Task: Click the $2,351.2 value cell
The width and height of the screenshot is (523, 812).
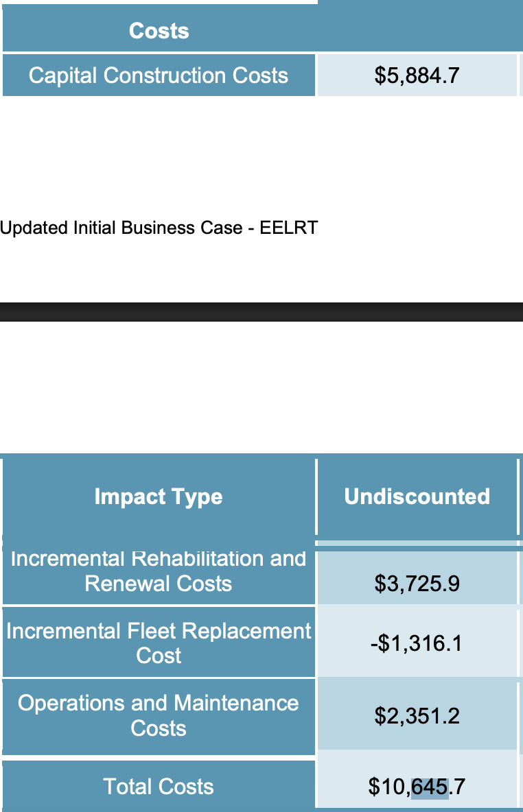Action: (x=417, y=717)
